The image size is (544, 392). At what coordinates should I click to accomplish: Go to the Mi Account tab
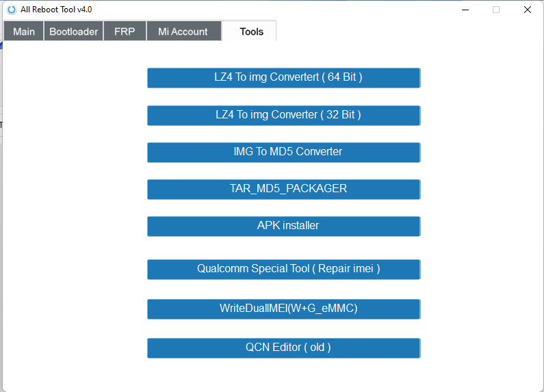183,31
